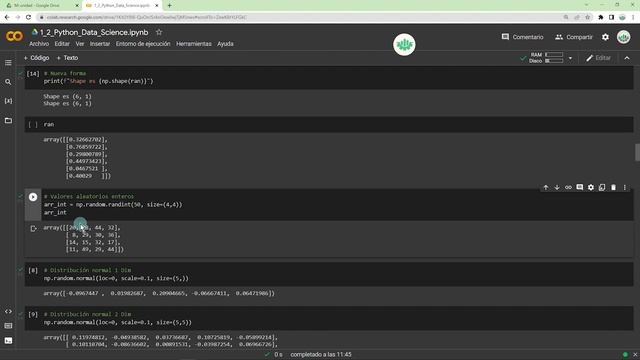Copy link to the selected cell
Viewport: 640px width, 360px height.
pyautogui.click(x=568, y=187)
